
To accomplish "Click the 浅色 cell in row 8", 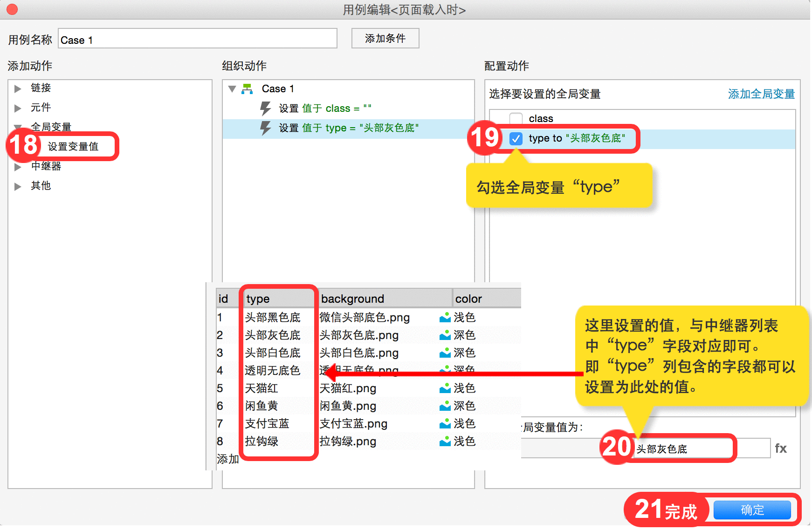I will pyautogui.click(x=465, y=442).
